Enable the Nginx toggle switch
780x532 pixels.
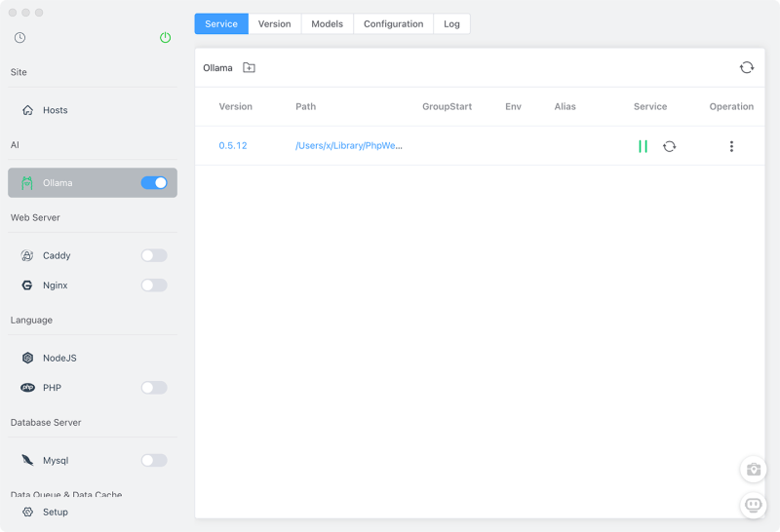point(154,285)
